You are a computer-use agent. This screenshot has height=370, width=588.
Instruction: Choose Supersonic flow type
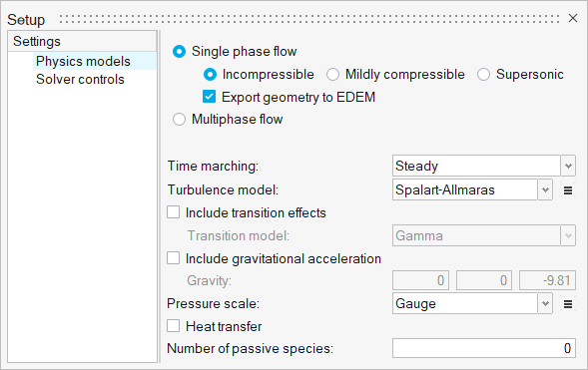483,74
